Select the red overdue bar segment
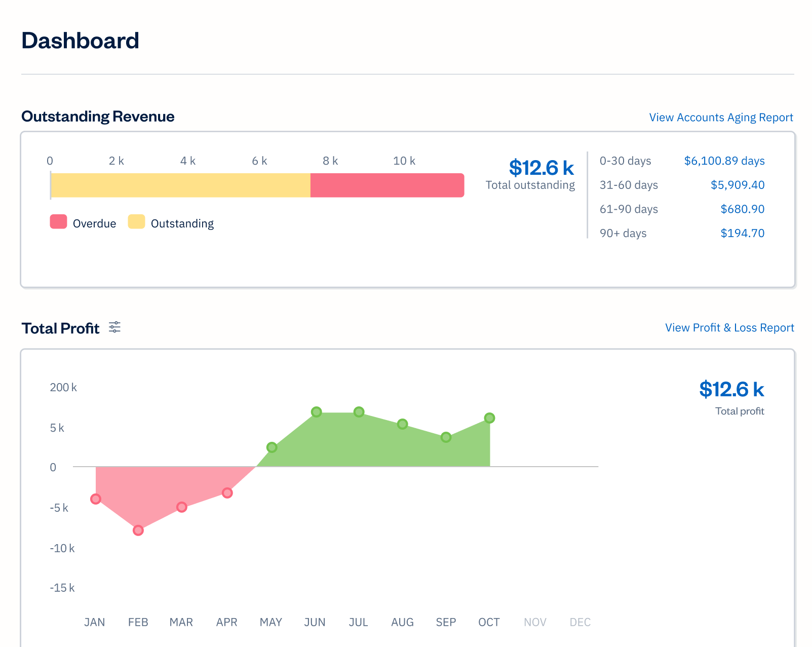Viewport: 812px width, 647px height. [388, 185]
